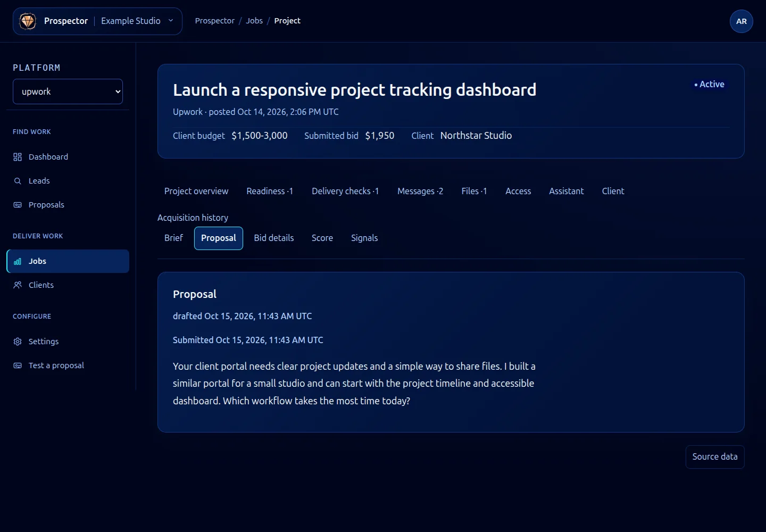Open the upwork platform dropdown

coord(68,92)
